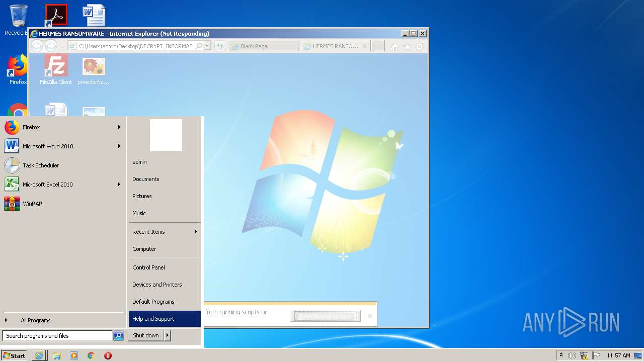This screenshot has height=362, width=644.
Task: Open Help and Support
Action: pos(165,319)
